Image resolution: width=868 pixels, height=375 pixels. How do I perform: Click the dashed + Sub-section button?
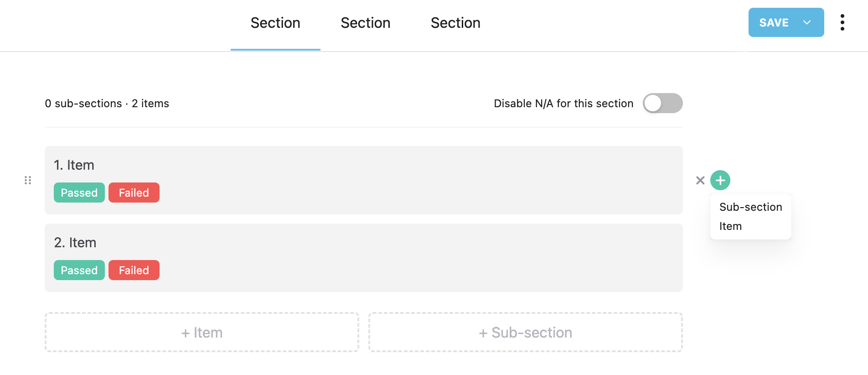525,332
